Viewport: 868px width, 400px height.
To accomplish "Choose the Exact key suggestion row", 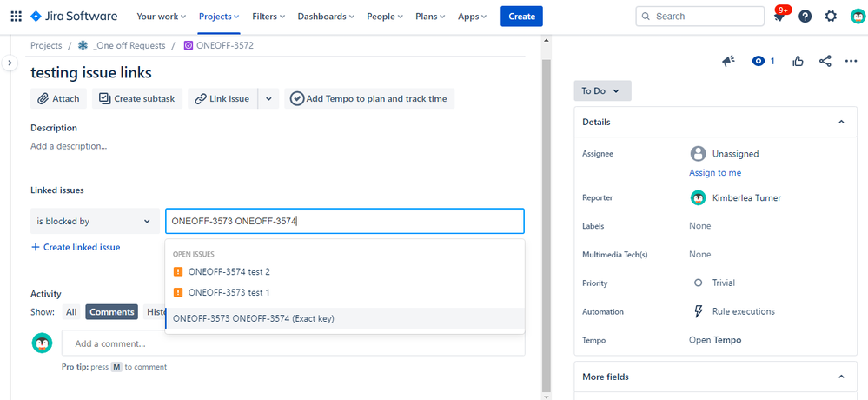I will pos(345,318).
